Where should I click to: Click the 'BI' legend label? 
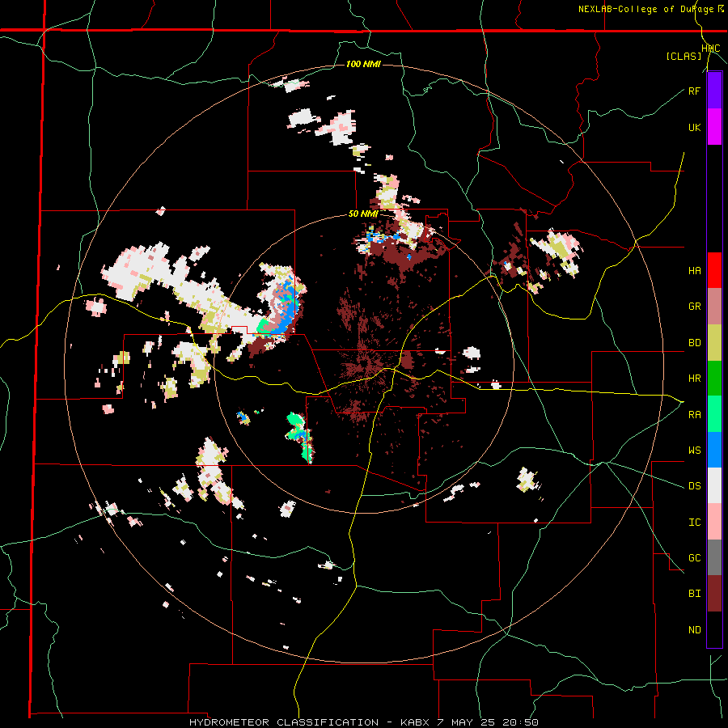[694, 594]
